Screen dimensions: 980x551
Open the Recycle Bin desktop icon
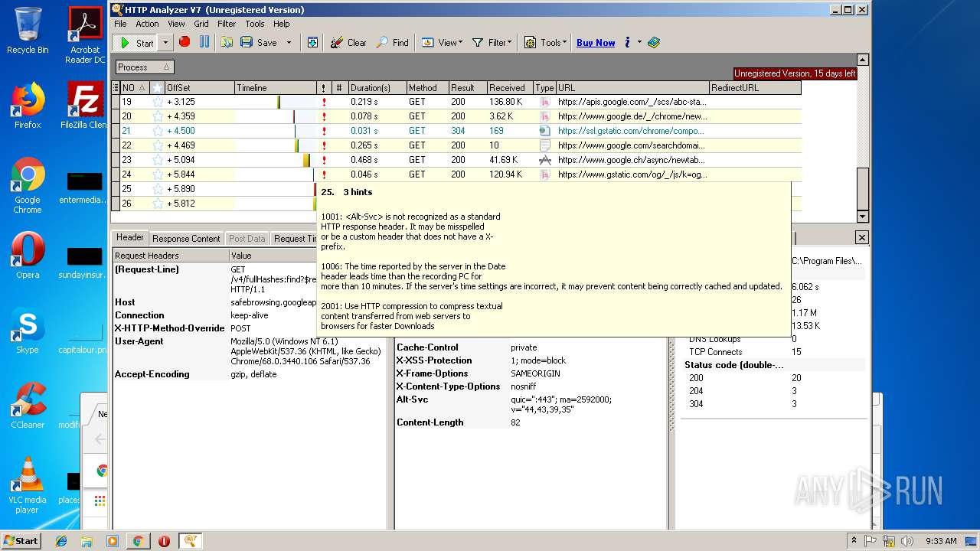28,31
